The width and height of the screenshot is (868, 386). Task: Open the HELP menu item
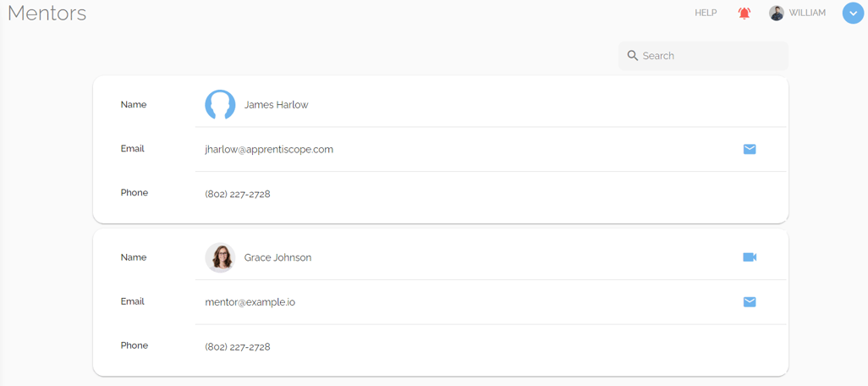click(706, 14)
